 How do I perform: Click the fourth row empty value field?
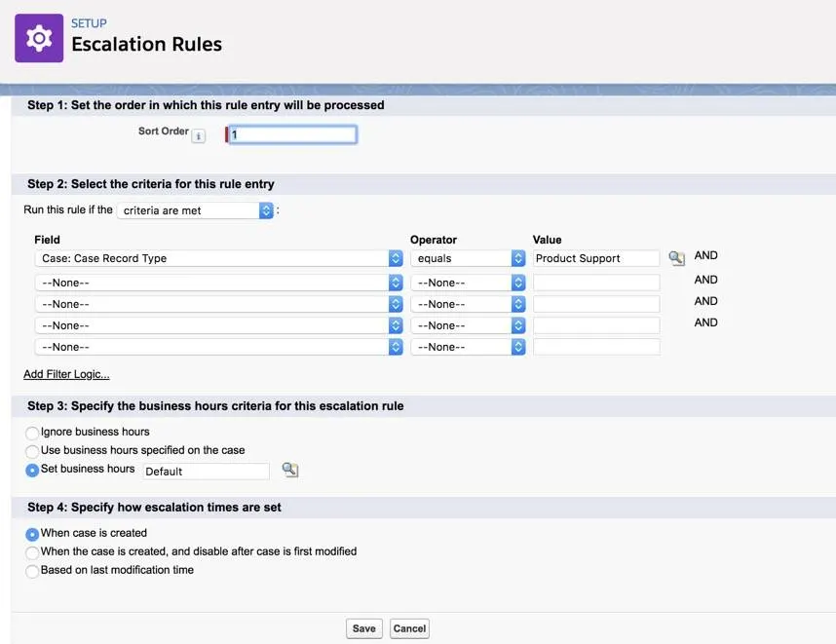[596, 325]
